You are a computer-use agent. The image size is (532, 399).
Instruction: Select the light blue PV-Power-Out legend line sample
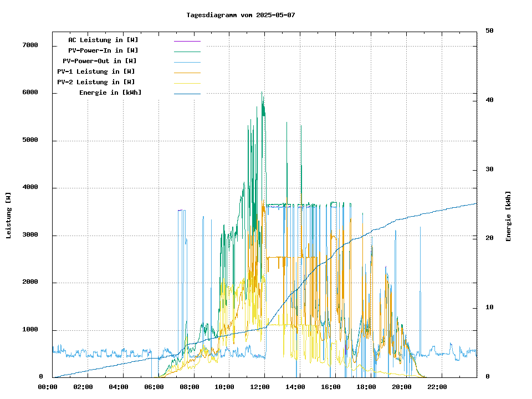click(x=187, y=62)
